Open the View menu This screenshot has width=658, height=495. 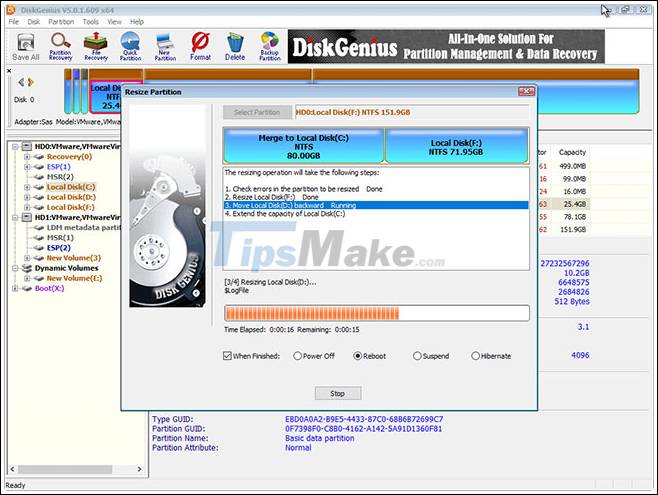[x=114, y=22]
